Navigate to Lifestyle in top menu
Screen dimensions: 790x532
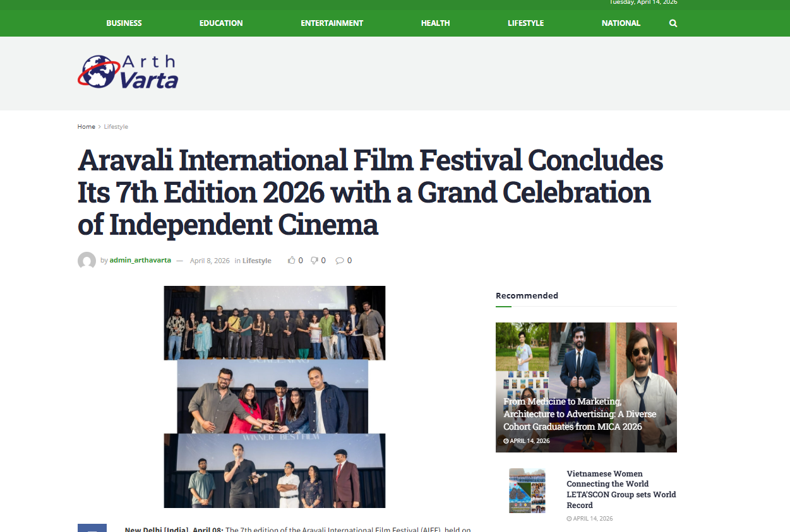click(525, 23)
